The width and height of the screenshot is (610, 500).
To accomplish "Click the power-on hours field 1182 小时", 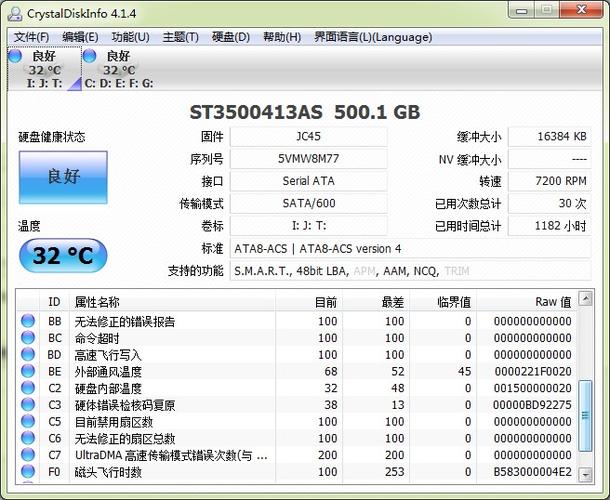I will [550, 226].
